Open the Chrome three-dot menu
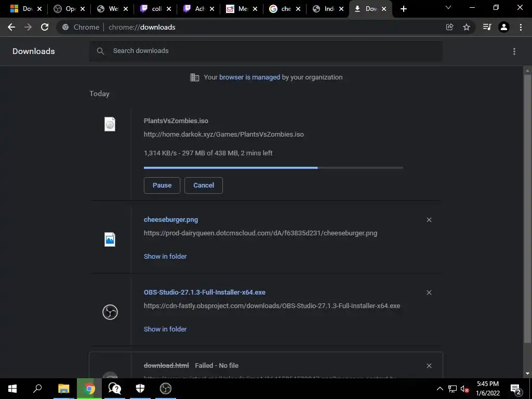The image size is (532, 399). click(521, 27)
